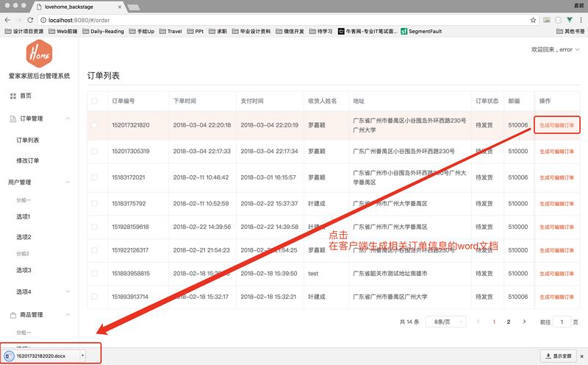Click 生成可编辑订单 for order 15183175792
The width and height of the screenshot is (588, 365).
557,204
